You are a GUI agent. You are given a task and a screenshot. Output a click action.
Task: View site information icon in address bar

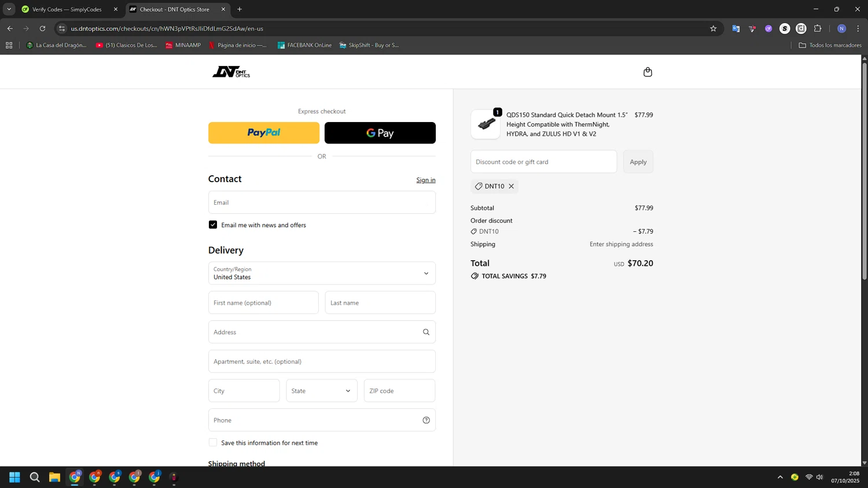(x=62, y=28)
